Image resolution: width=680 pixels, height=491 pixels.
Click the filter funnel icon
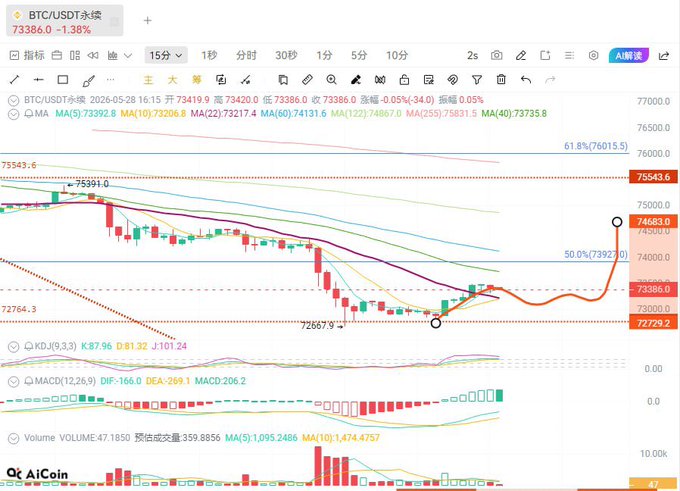click(477, 80)
